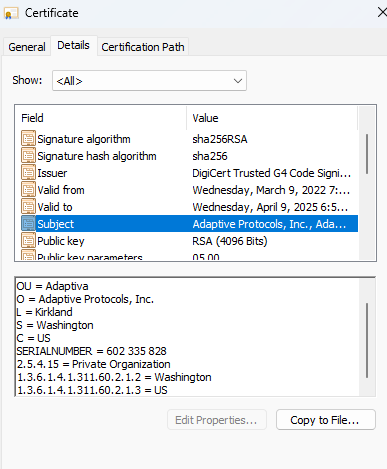Viewport: 387px width, 469px height.
Task: Click the C = US line
Action: 33,338
